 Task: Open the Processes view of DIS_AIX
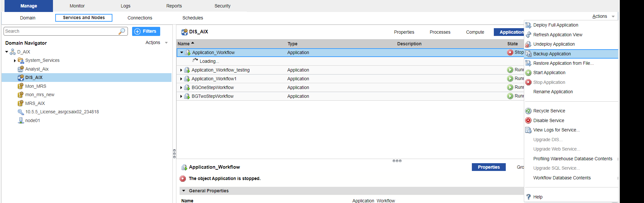[x=440, y=32]
